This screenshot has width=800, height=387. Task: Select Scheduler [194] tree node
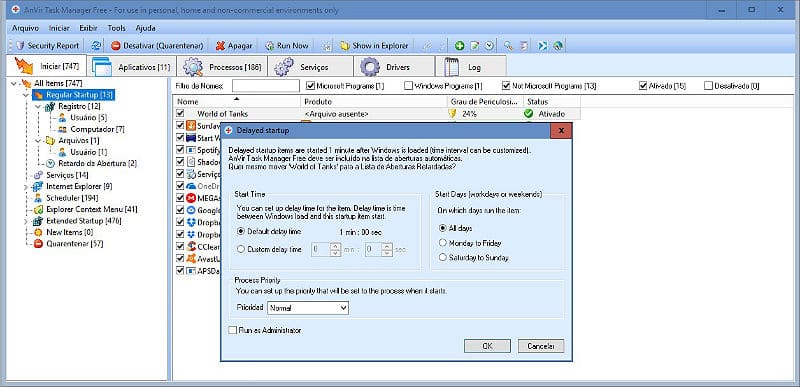(72, 198)
